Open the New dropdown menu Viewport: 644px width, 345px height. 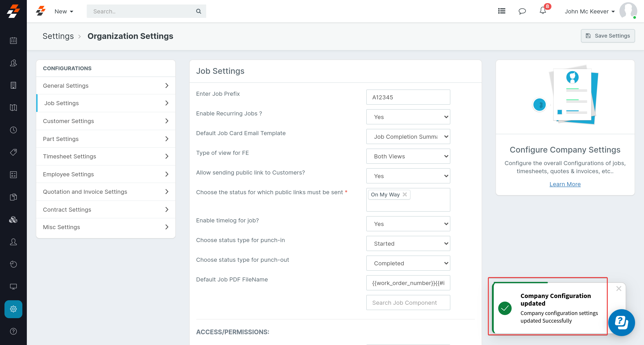click(x=64, y=11)
